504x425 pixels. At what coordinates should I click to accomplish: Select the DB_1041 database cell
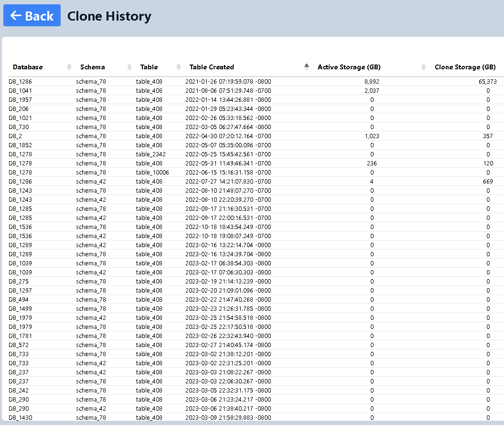20,91
